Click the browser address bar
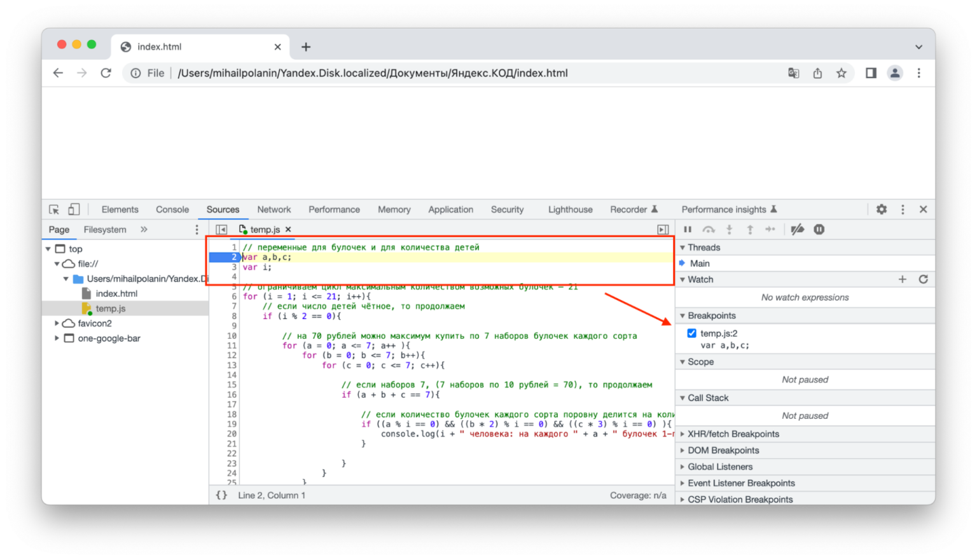977x560 pixels. coord(445,73)
